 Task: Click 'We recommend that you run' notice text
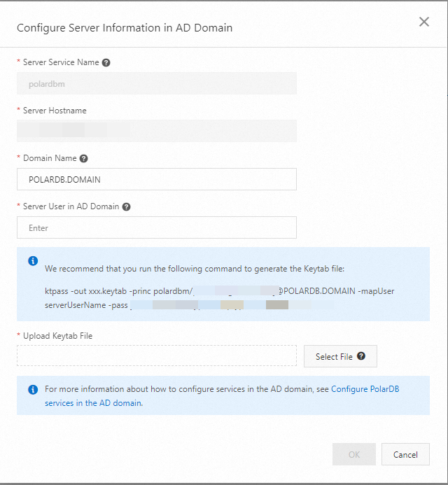click(195, 269)
